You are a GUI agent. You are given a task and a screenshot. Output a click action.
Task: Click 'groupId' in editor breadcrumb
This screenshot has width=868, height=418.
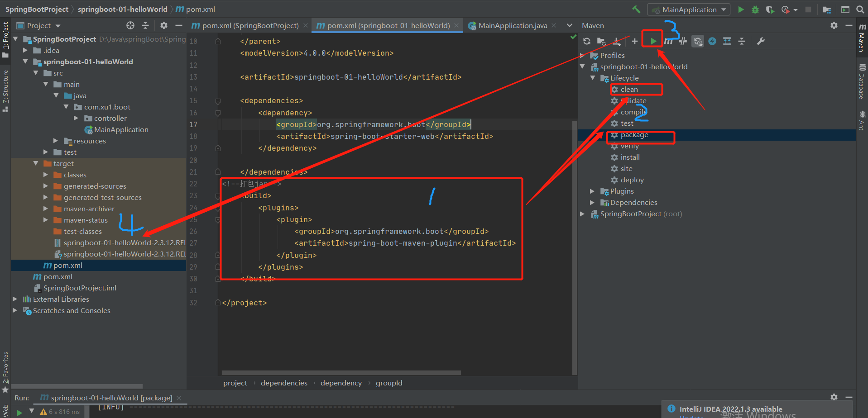click(x=389, y=383)
